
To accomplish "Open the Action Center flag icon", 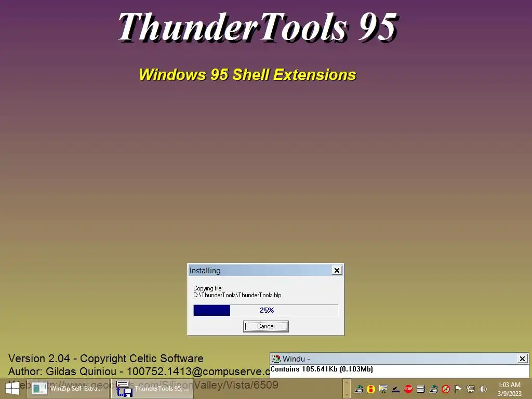I will [x=458, y=389].
